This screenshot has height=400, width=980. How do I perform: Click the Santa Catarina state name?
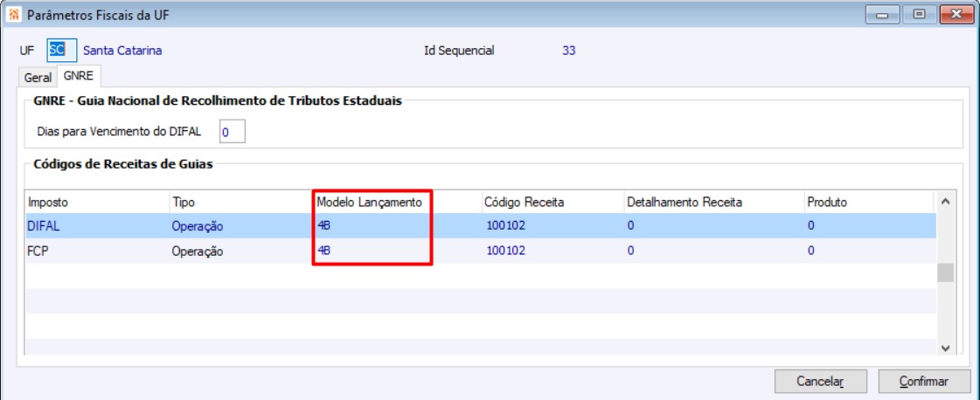pos(122,51)
